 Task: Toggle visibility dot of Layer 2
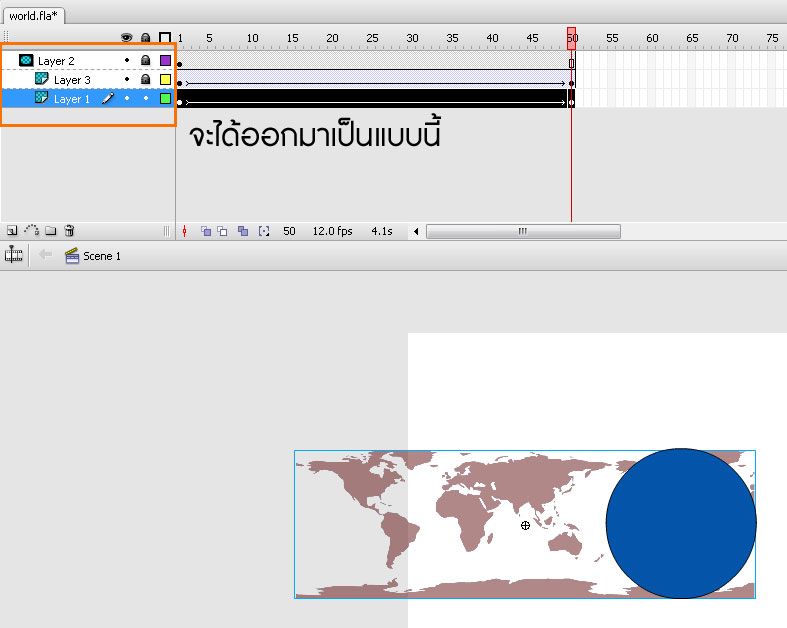127,60
